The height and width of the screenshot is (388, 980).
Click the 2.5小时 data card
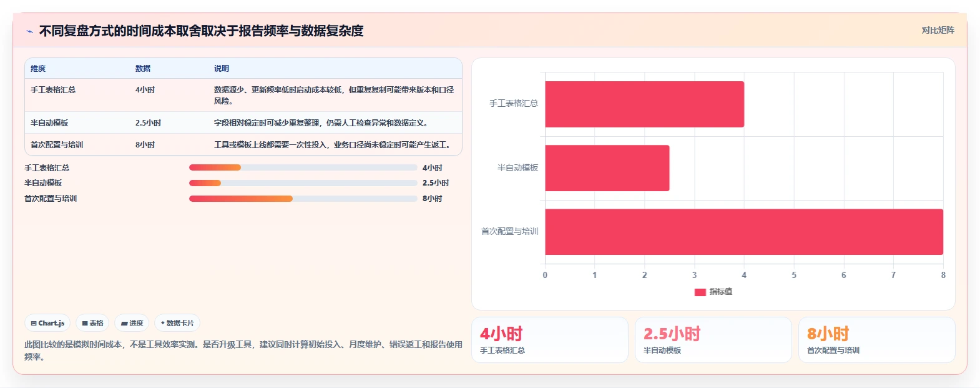[x=713, y=340]
